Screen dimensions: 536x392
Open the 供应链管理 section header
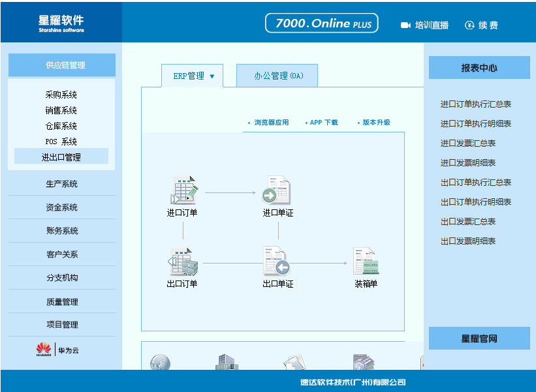62,65
